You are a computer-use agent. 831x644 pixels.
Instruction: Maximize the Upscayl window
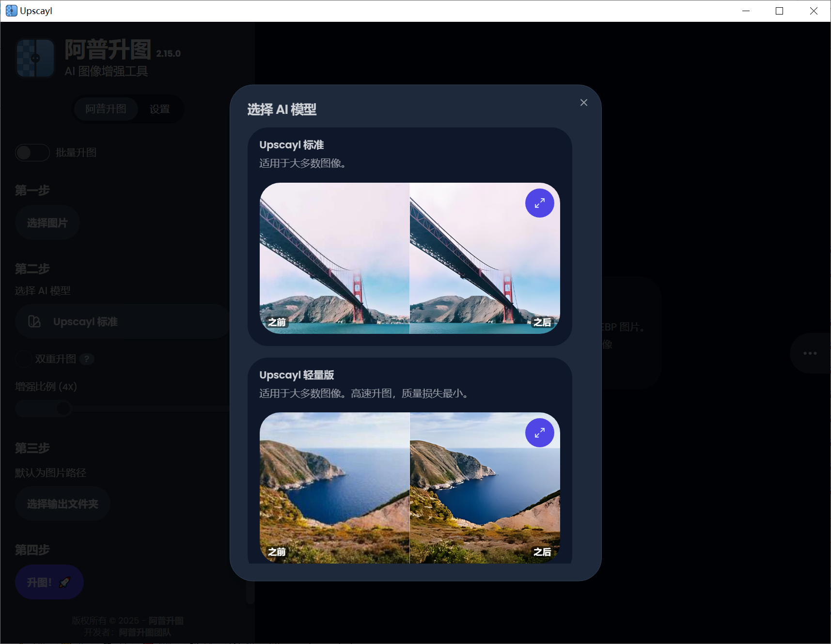[x=779, y=11]
